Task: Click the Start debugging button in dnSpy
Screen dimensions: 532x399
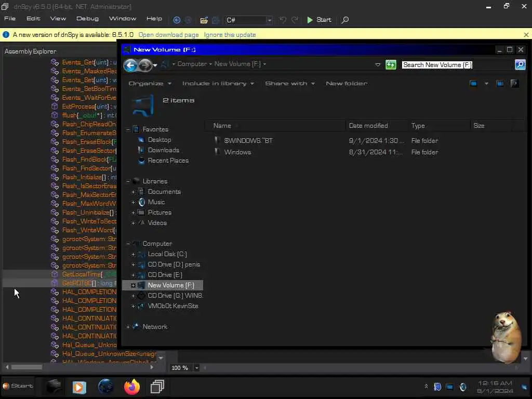Action: 319,20
